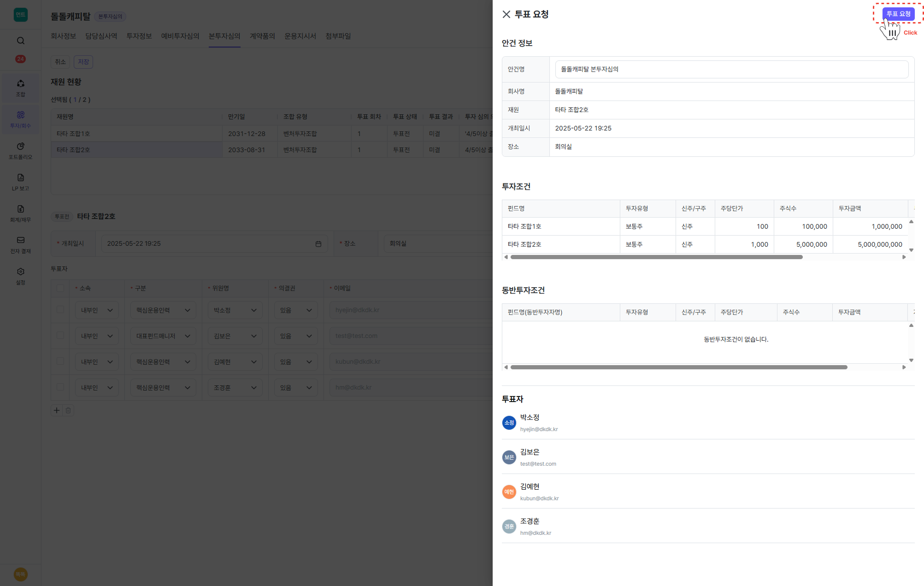This screenshot has height=586, width=924.
Task: Check the 김예현 voter row checkbox
Action: 60,361
